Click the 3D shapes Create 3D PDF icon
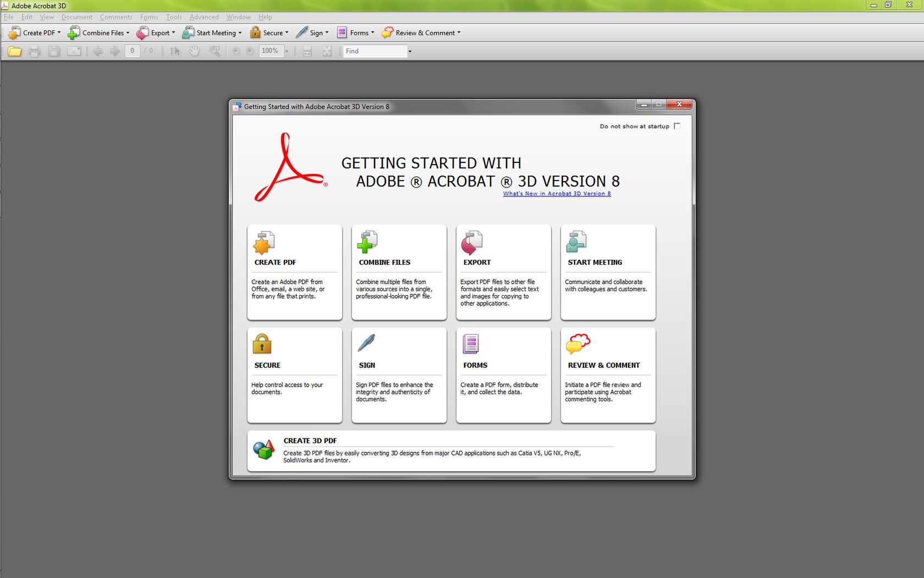The image size is (924, 578). (x=263, y=450)
